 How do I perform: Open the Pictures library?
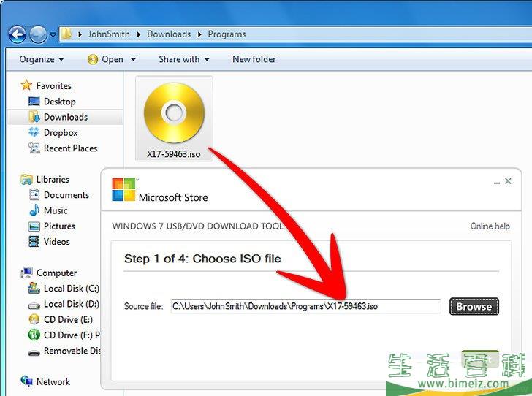coord(59,226)
